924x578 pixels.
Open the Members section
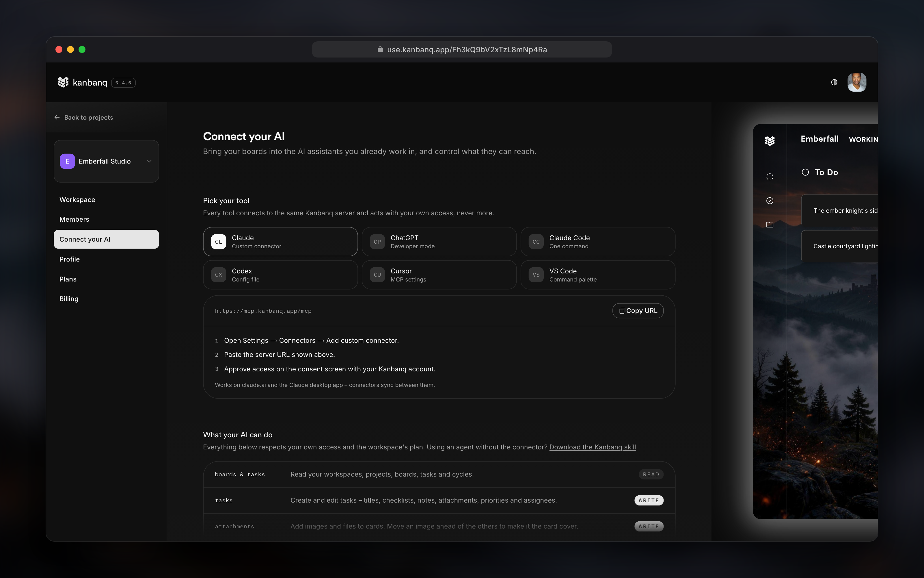106,219
